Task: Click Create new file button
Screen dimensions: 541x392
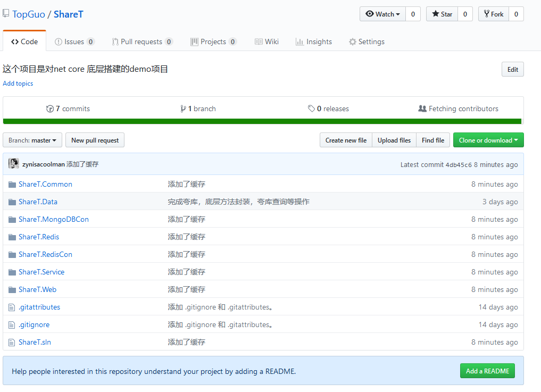Action: point(346,140)
